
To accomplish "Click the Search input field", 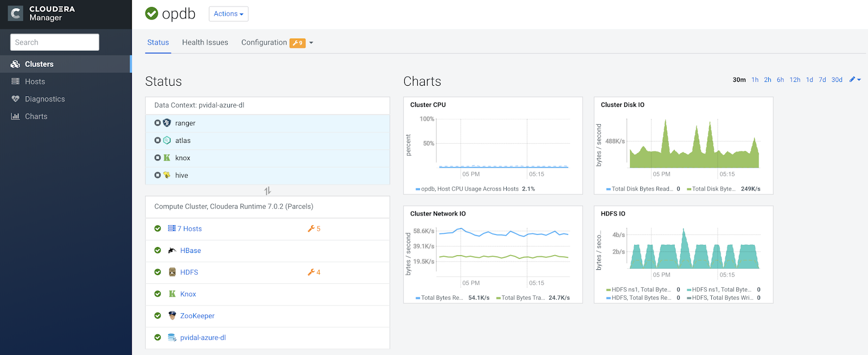I will click(55, 42).
